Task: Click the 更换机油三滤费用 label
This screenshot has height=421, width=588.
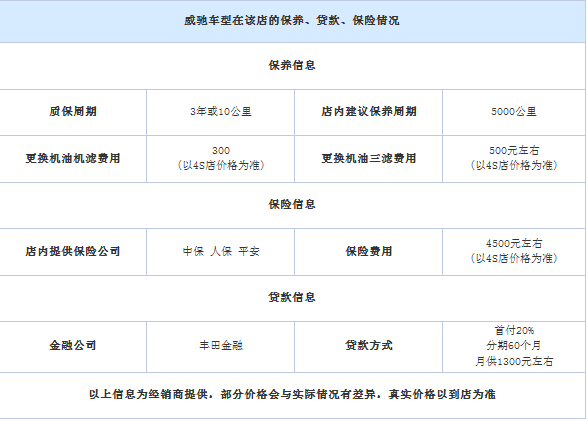Action: (x=369, y=158)
